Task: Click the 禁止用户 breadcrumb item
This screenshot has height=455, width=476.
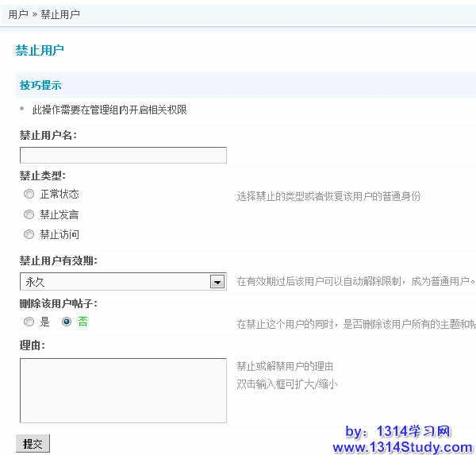Action: [x=60, y=14]
